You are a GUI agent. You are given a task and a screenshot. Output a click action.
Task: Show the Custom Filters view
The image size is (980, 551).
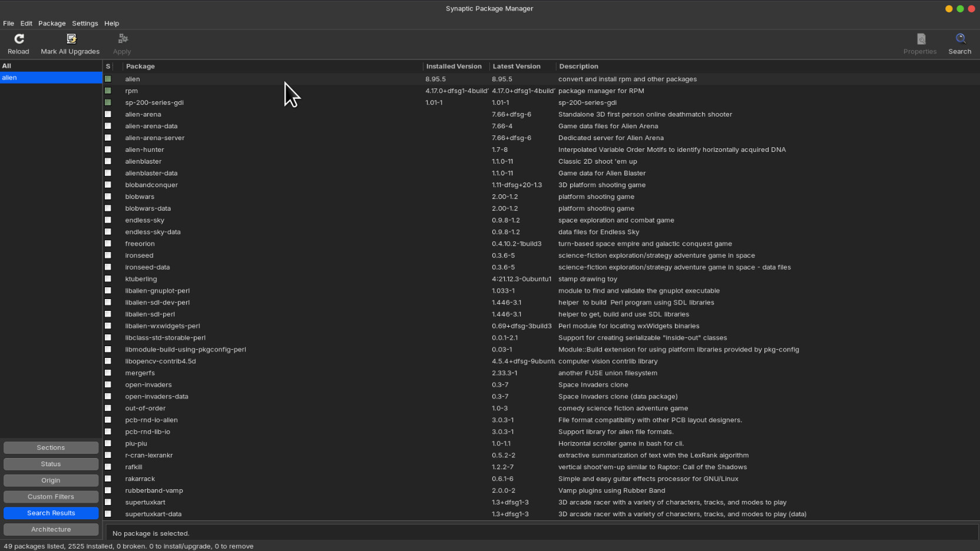point(51,497)
